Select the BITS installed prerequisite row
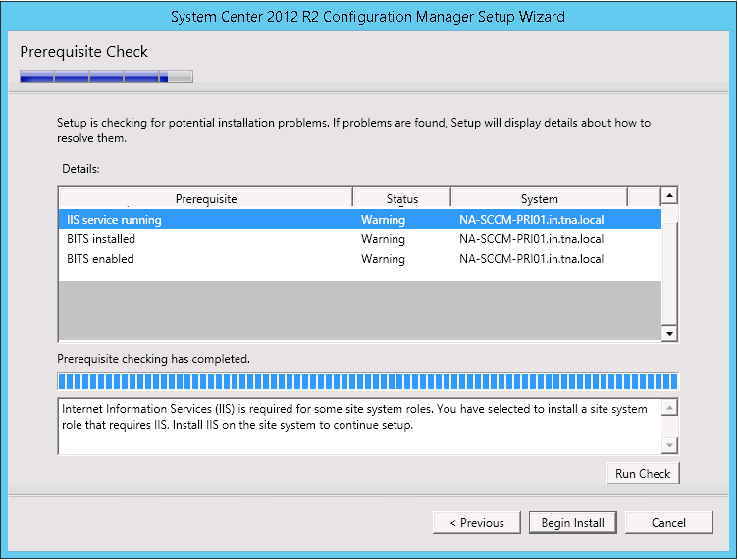 pos(360,239)
